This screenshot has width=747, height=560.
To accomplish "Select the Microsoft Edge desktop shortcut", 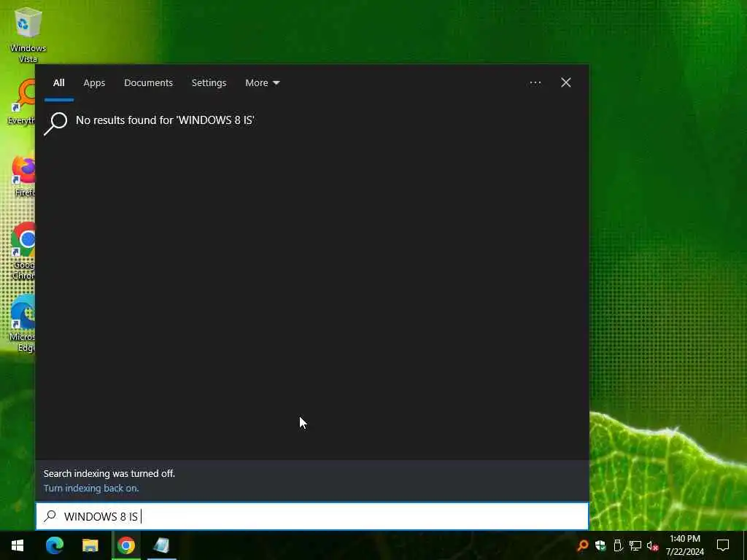I will (x=22, y=324).
